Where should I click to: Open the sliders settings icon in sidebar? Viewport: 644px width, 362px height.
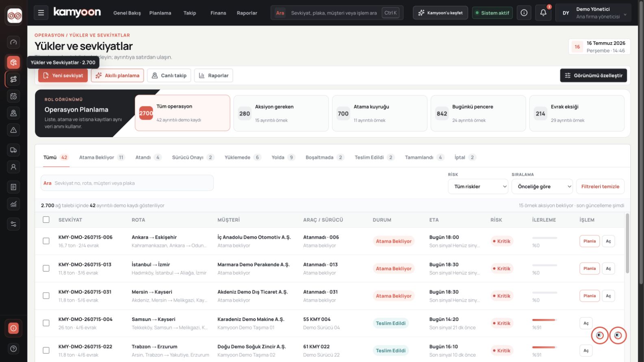[x=13, y=224]
